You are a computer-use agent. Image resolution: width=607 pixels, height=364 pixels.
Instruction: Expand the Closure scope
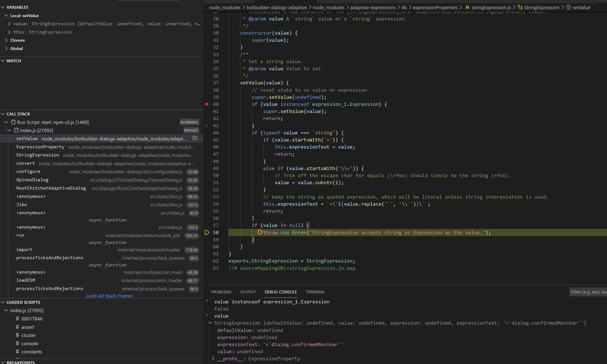coord(6,40)
